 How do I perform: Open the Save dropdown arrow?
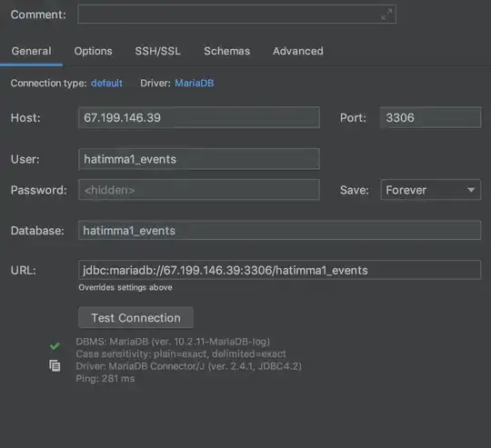point(471,190)
